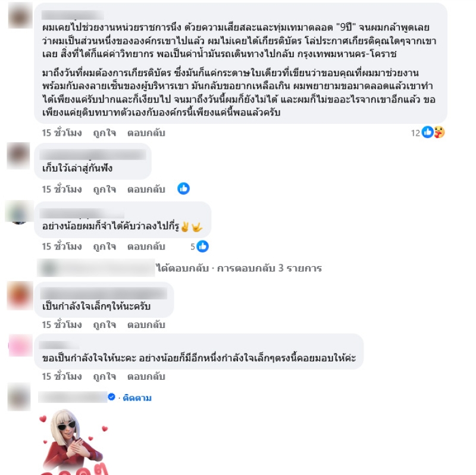Reply to the ขอเป็นกำลังใจให้นะคะ comment
The height and width of the screenshot is (475, 476).
click(x=146, y=377)
